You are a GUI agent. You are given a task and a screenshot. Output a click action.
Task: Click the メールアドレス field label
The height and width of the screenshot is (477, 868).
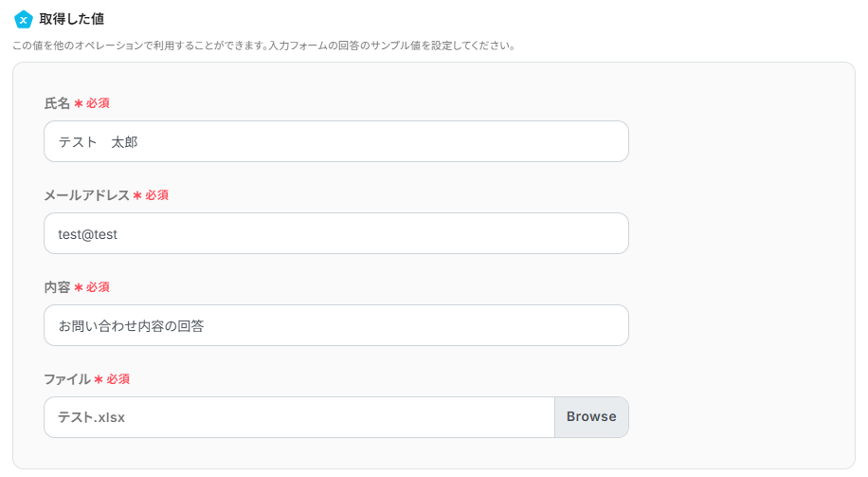click(86, 195)
